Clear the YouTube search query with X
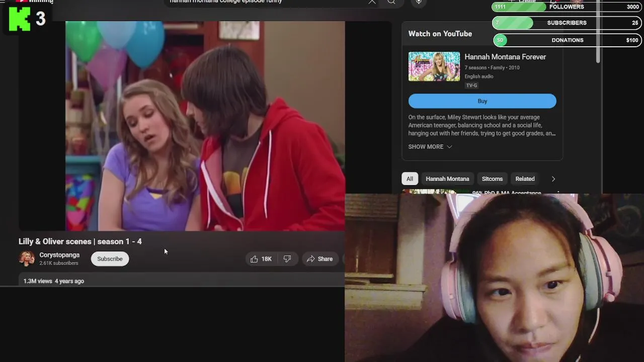Image resolution: width=644 pixels, height=362 pixels. pyautogui.click(x=372, y=2)
